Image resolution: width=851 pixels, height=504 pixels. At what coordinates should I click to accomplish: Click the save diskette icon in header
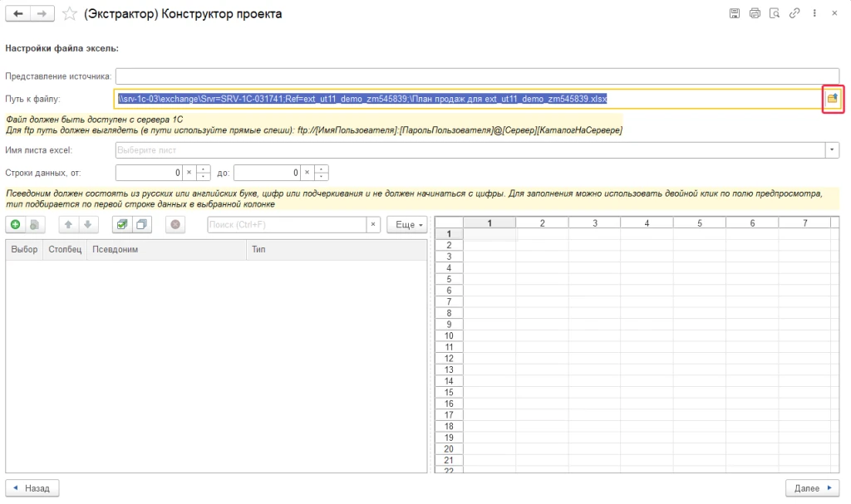(735, 13)
